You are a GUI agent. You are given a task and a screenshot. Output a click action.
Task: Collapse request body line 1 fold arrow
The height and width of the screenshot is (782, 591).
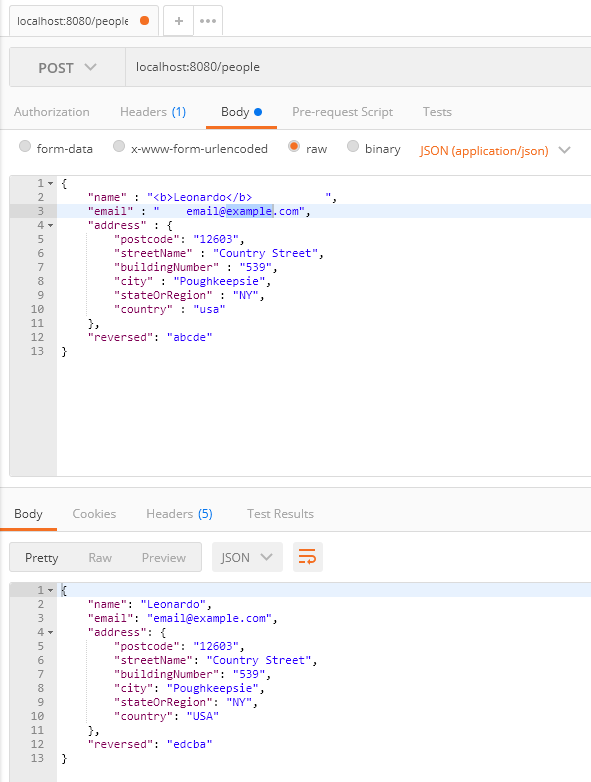point(50,184)
